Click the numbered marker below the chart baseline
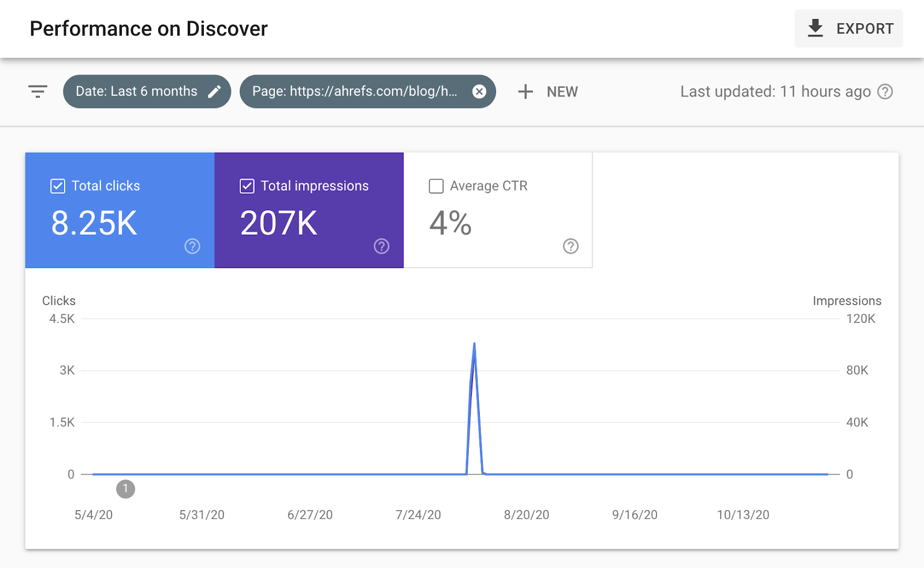The height and width of the screenshot is (568, 924). tap(126, 489)
